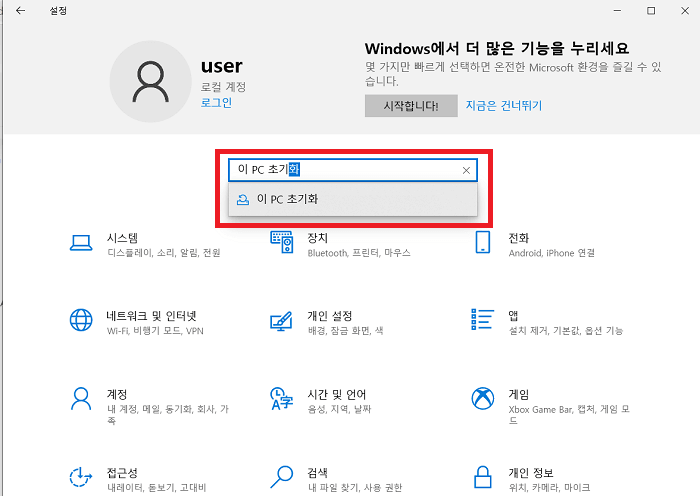Click the 시작합니다! button
The height and width of the screenshot is (496, 700).
411,106
